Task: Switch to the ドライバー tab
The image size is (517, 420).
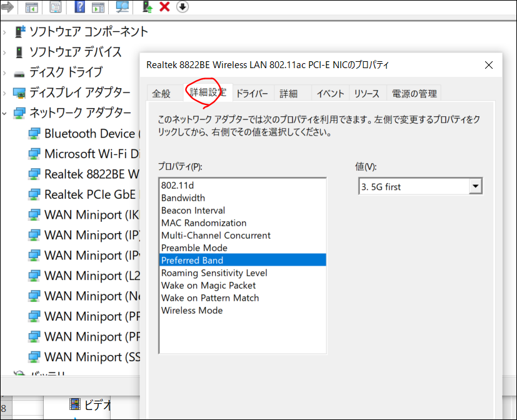Action: click(x=252, y=94)
